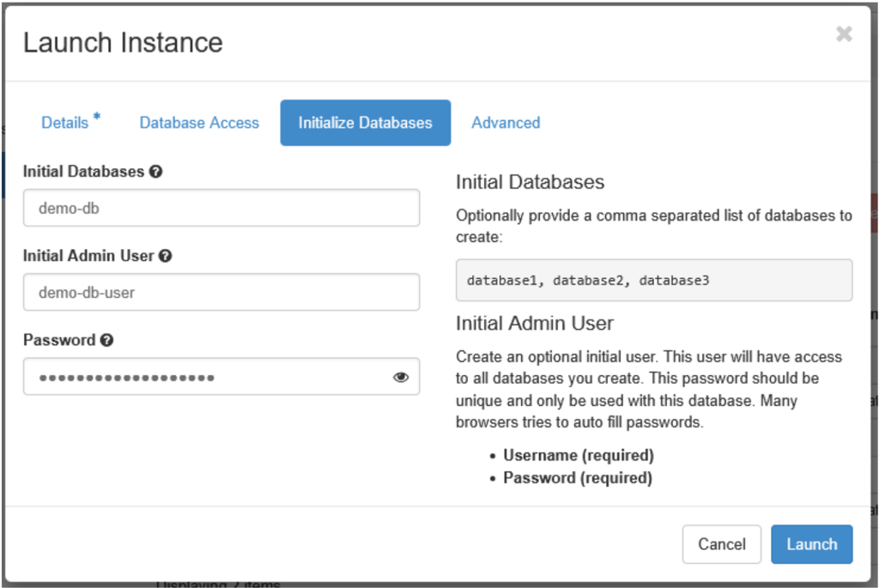This screenshot has width=879, height=588.
Task: Focus the Initial Databases text field
Action: pyautogui.click(x=221, y=208)
